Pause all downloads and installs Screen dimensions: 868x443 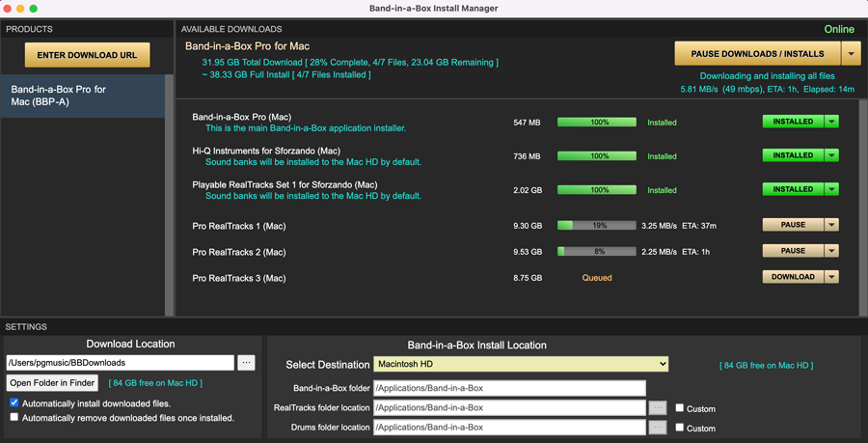pyautogui.click(x=757, y=54)
